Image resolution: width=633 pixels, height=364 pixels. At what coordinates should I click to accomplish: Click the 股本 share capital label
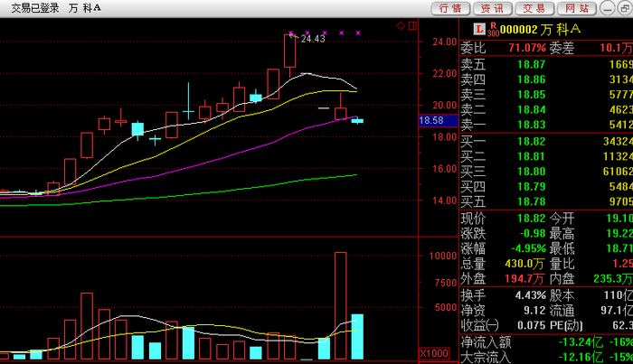pos(562,295)
